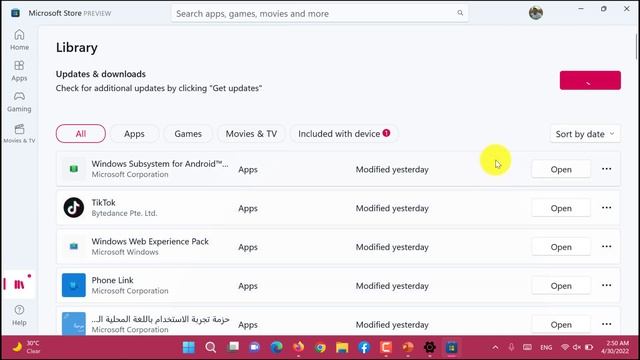Select the Included with device filter
Viewport: 640px width, 360px height.
point(344,133)
